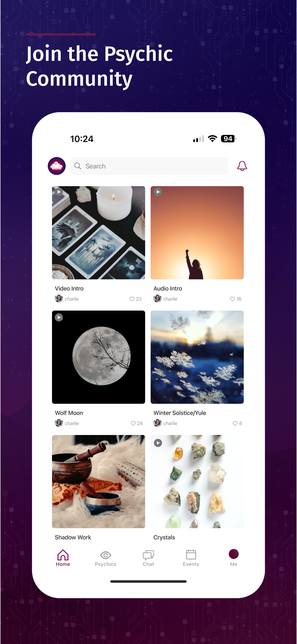Image resolution: width=297 pixels, height=644 pixels.
Task: Open the Shadow Work singing bowl thumbnail
Action: click(99, 481)
